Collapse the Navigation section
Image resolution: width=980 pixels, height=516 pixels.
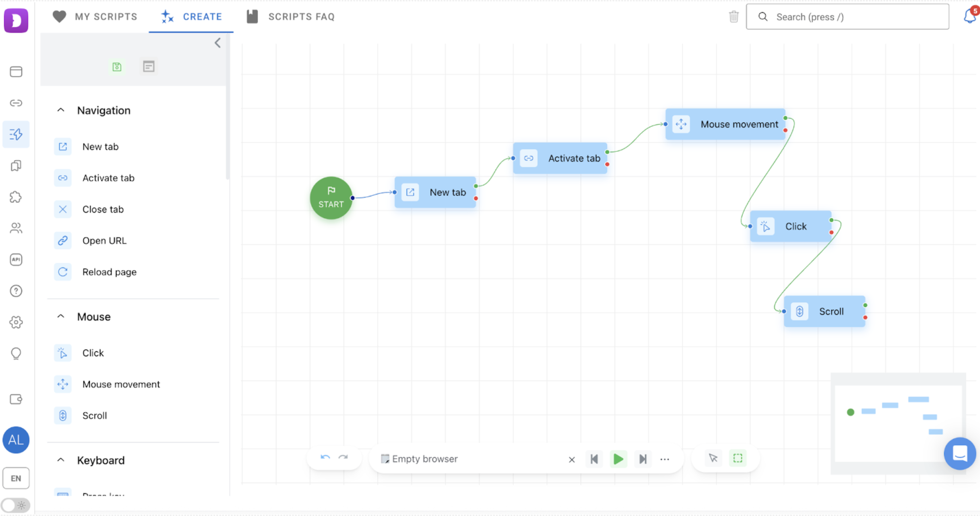(x=61, y=110)
